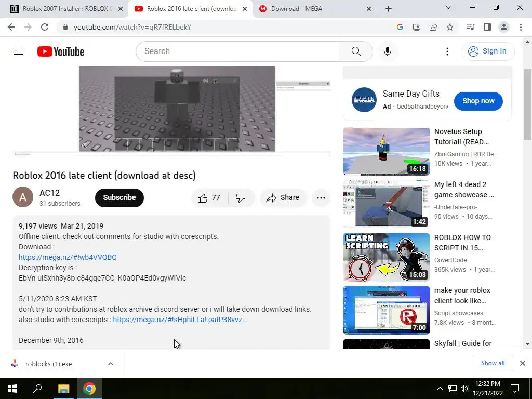Open mega.nz/#!wb4VVQBQ download link
This screenshot has height=399, width=532.
click(x=68, y=257)
